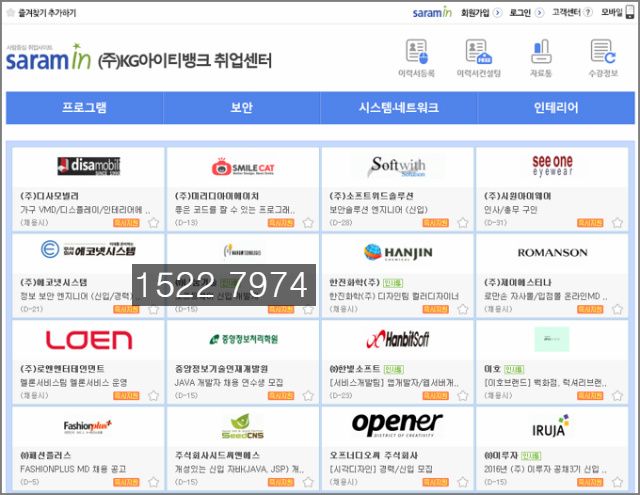Click the SMILE CAT company logo
This screenshot has width=640, height=495.
(243, 167)
